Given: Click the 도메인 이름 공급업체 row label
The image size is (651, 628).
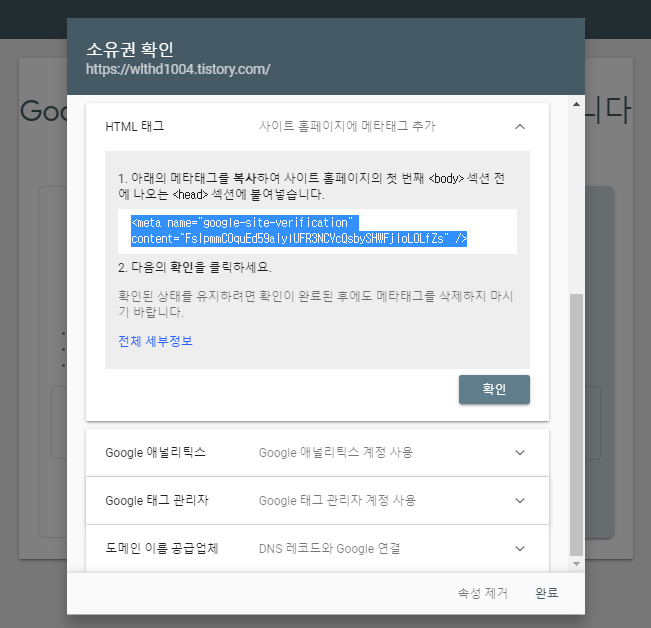Looking at the screenshot, I should tap(162, 549).
